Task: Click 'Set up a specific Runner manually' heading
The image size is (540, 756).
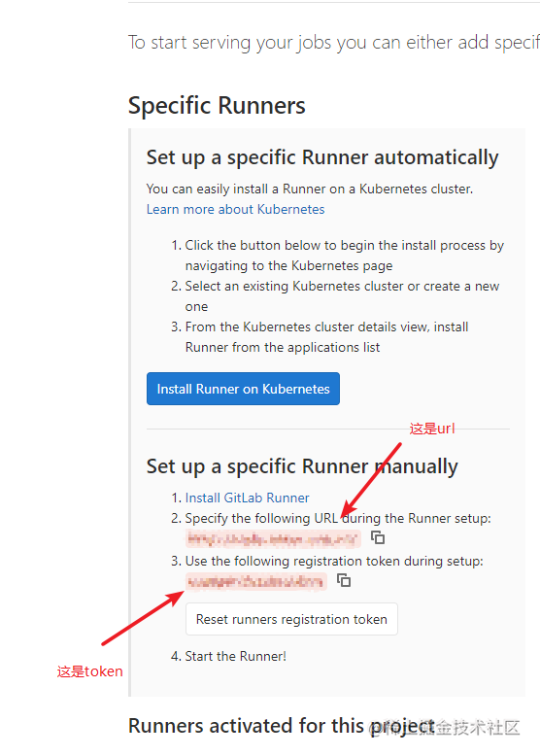Action: 302,466
